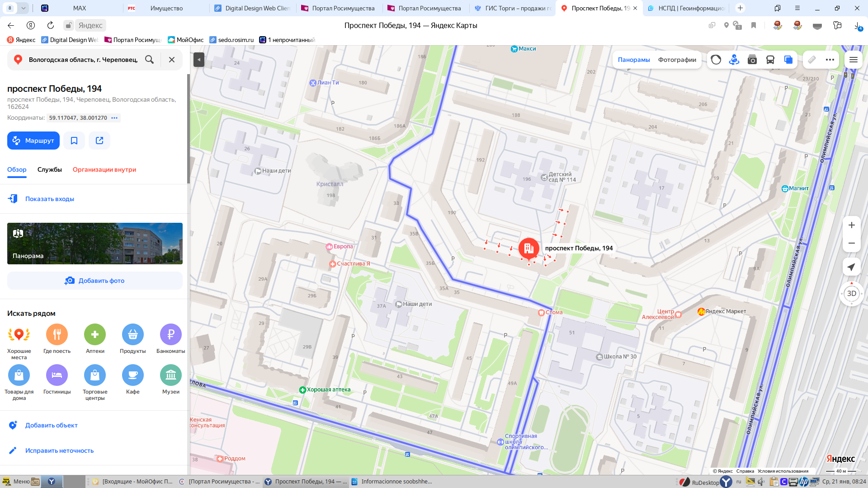Zoom in the map

(x=851, y=225)
